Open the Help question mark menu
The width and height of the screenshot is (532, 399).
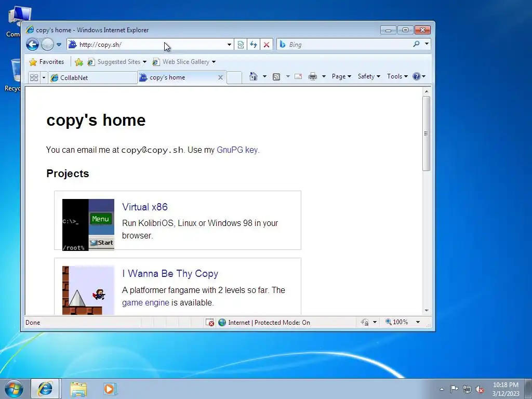(x=419, y=76)
